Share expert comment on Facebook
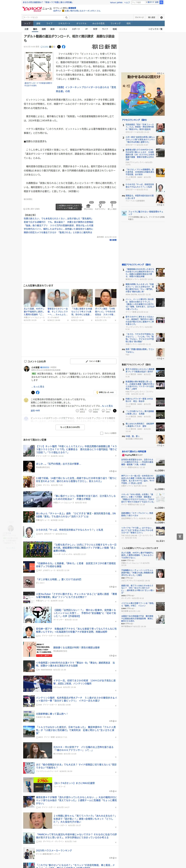The image size is (186, 868). pyautogui.click(x=38, y=393)
